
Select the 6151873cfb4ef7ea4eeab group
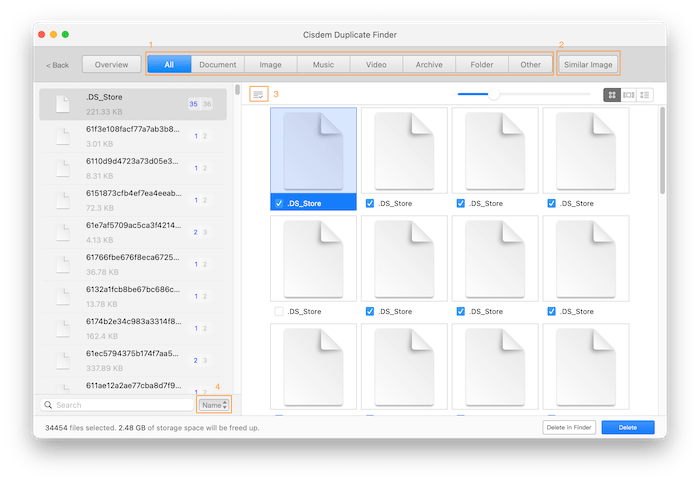point(133,201)
